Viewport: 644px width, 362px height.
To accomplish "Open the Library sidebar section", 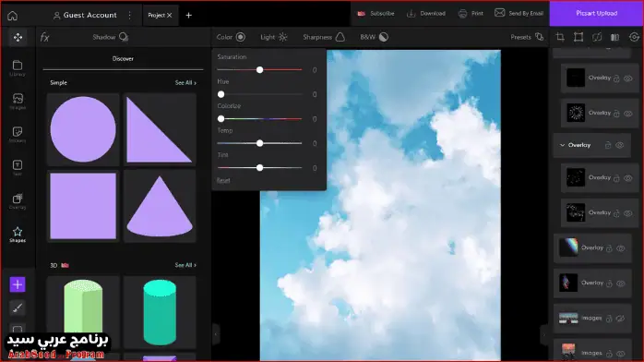I will click(18, 68).
